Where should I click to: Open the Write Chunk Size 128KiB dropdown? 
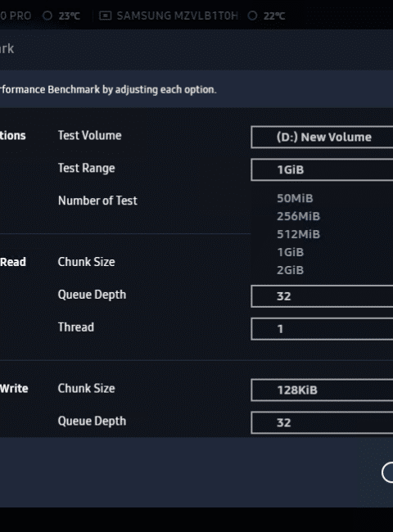322,390
